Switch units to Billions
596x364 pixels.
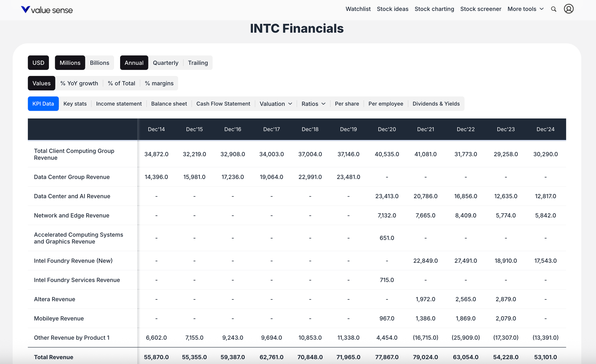tap(100, 63)
